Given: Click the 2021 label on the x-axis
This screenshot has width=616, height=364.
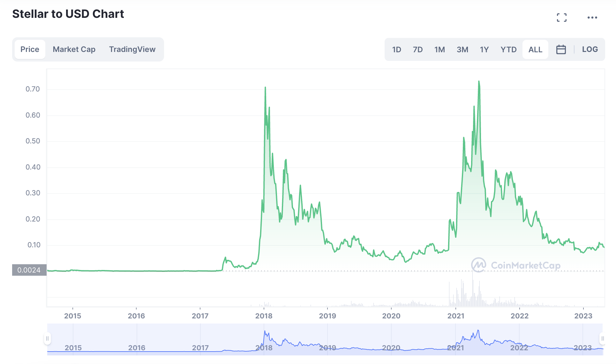Looking at the screenshot, I should click(456, 316).
